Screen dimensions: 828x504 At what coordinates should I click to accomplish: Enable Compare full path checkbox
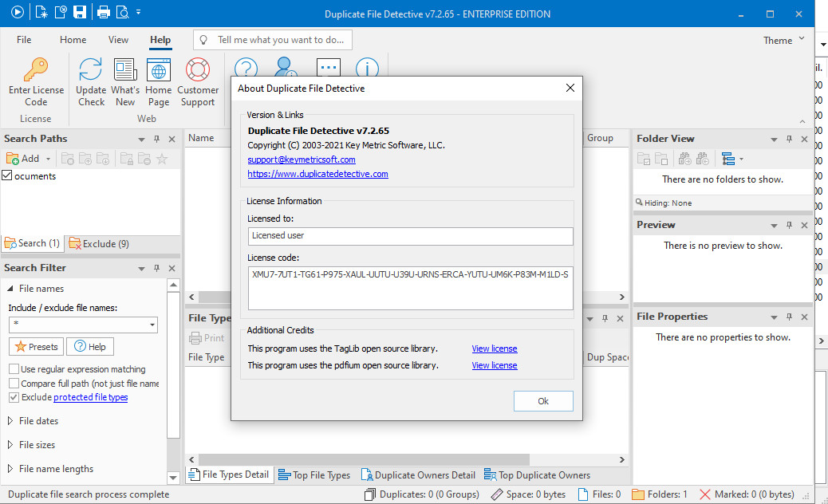(x=14, y=383)
